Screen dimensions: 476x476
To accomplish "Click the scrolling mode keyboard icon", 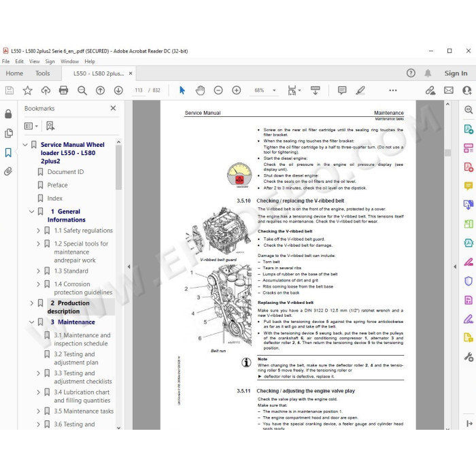I will coord(315,90).
